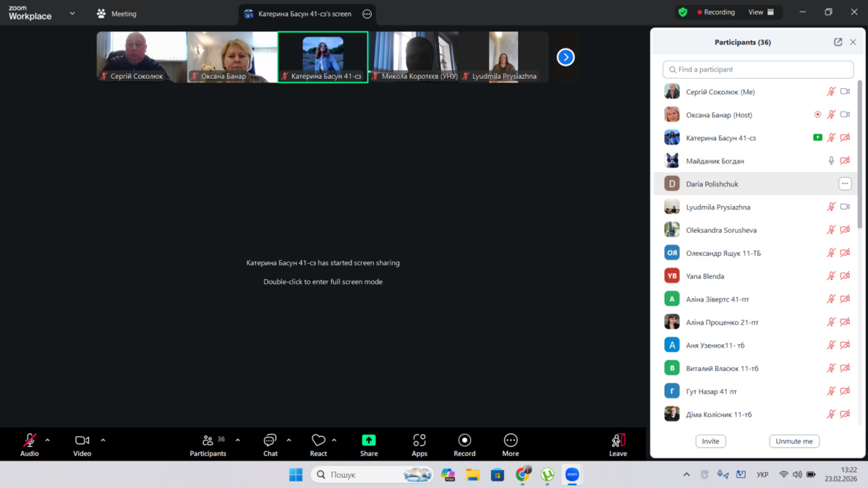Open the View layout menu
Image resolution: width=868 pixels, height=488 pixels.
click(x=761, y=12)
